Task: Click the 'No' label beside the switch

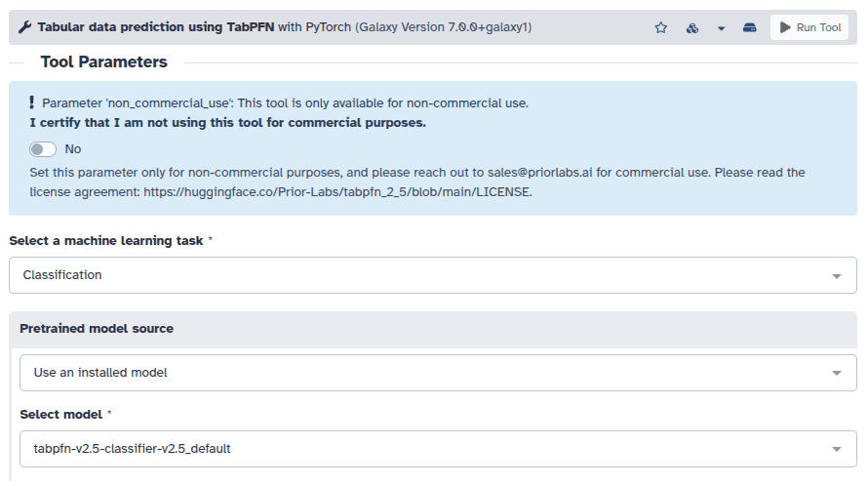Action: [73, 149]
